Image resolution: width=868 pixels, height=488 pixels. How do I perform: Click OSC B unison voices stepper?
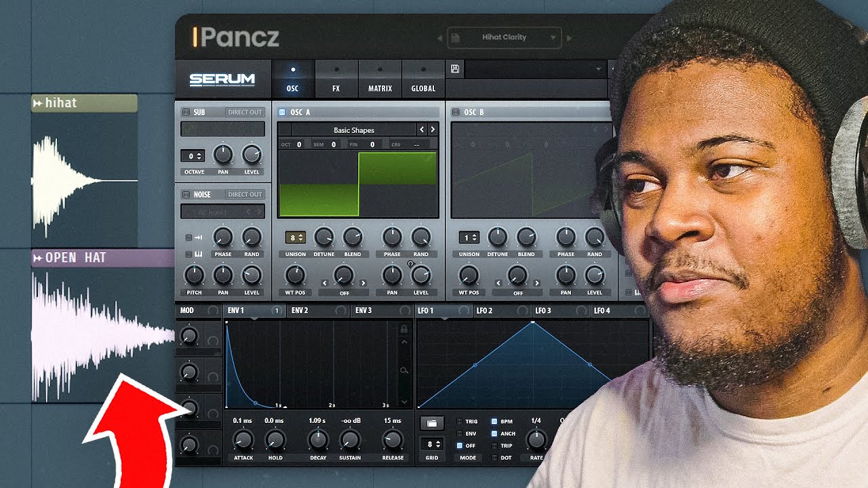(x=469, y=237)
